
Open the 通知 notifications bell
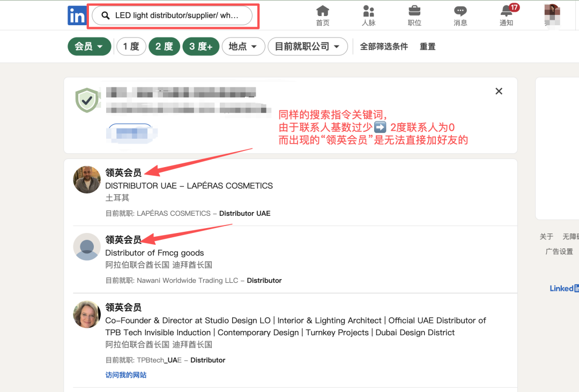coord(506,16)
